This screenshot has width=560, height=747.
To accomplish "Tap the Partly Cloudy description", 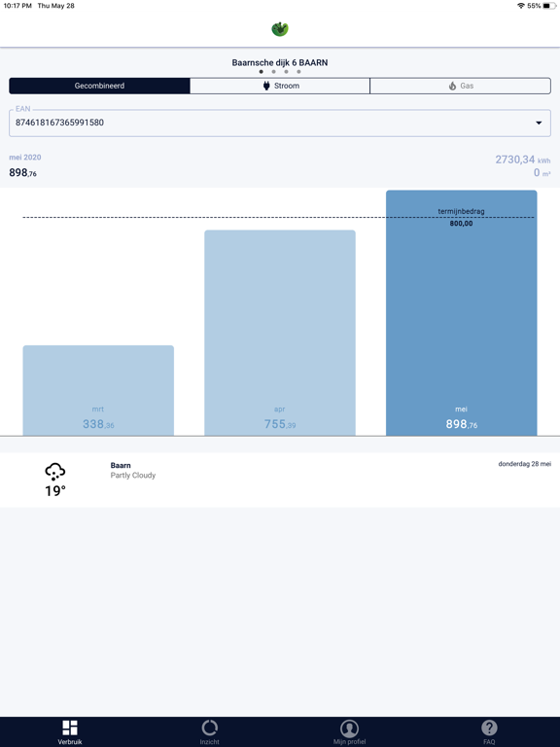I will (x=133, y=476).
